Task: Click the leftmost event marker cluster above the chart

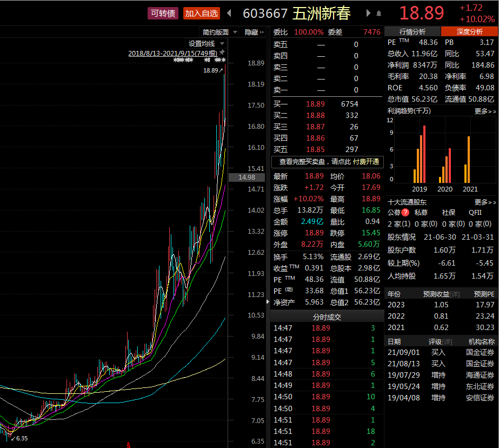Action: pos(183,60)
